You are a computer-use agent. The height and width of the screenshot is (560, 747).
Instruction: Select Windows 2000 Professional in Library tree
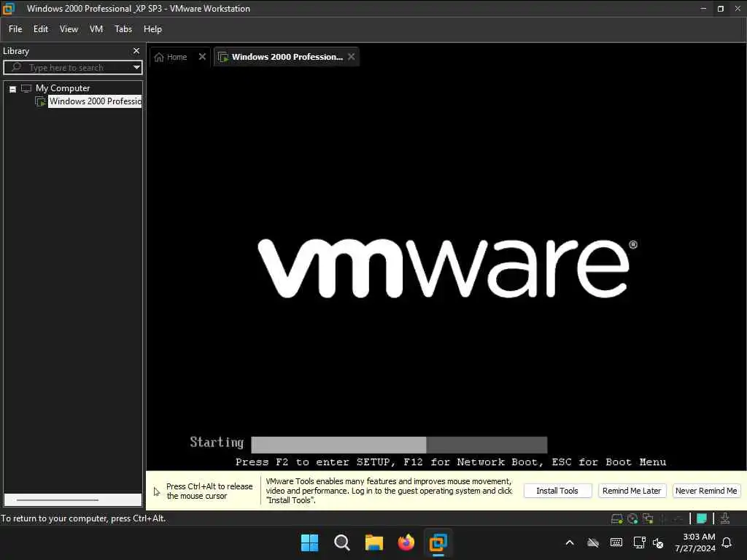click(x=95, y=101)
